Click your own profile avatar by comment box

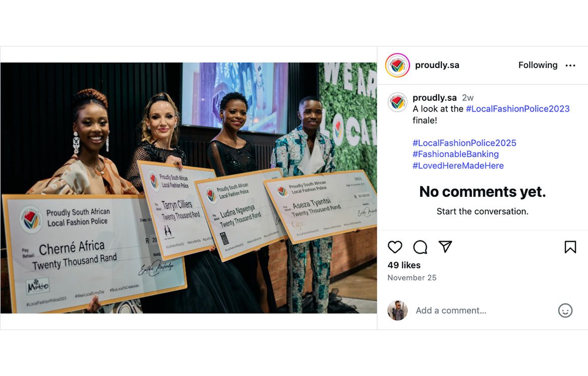[397, 310]
